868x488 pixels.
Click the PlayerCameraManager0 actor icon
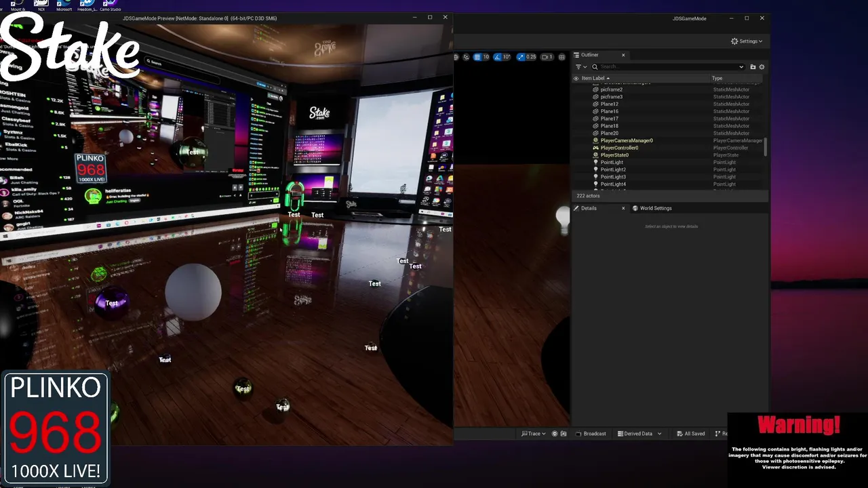pos(596,140)
